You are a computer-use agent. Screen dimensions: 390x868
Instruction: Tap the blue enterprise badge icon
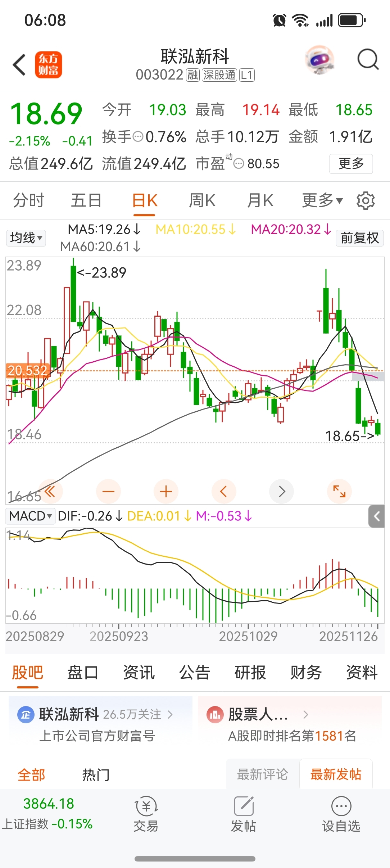click(x=26, y=714)
